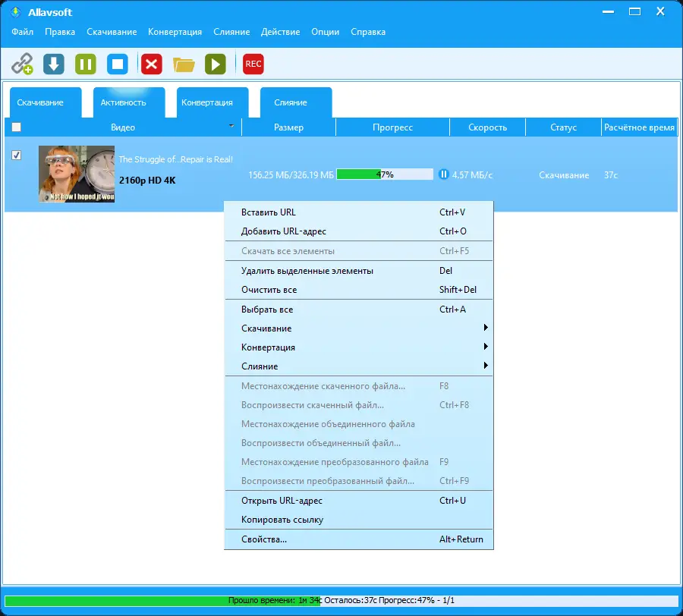This screenshot has height=616, width=683.
Task: Sort by the Скорость column header
Action: tap(487, 127)
